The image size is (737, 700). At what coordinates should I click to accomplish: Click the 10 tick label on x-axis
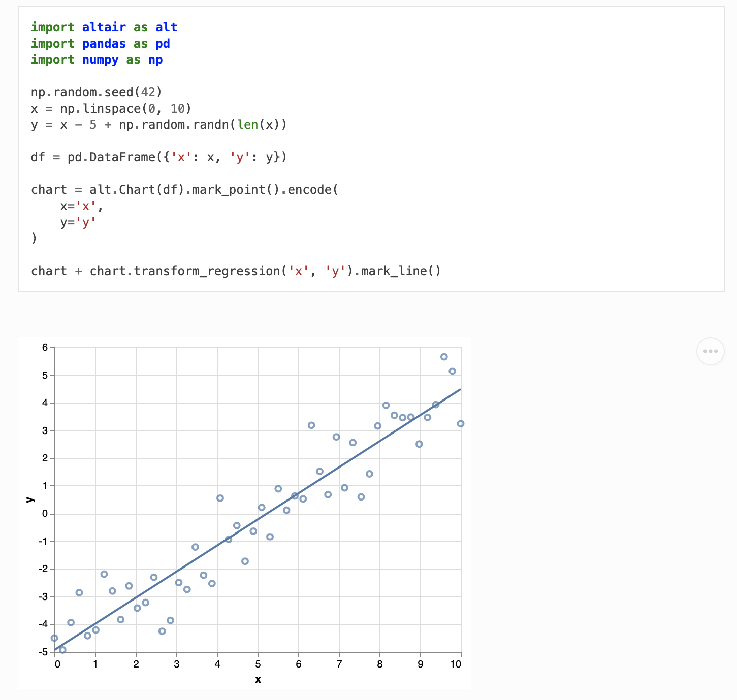click(x=456, y=664)
